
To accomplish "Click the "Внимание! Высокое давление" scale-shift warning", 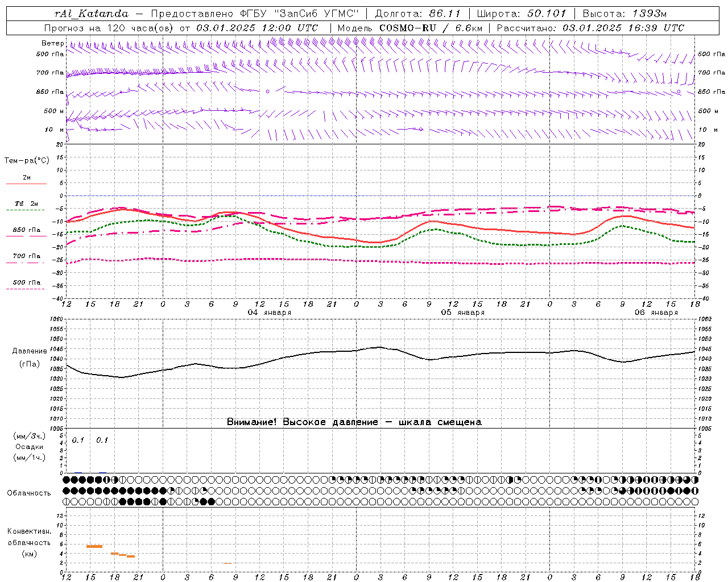I will pyautogui.click(x=302, y=422).
